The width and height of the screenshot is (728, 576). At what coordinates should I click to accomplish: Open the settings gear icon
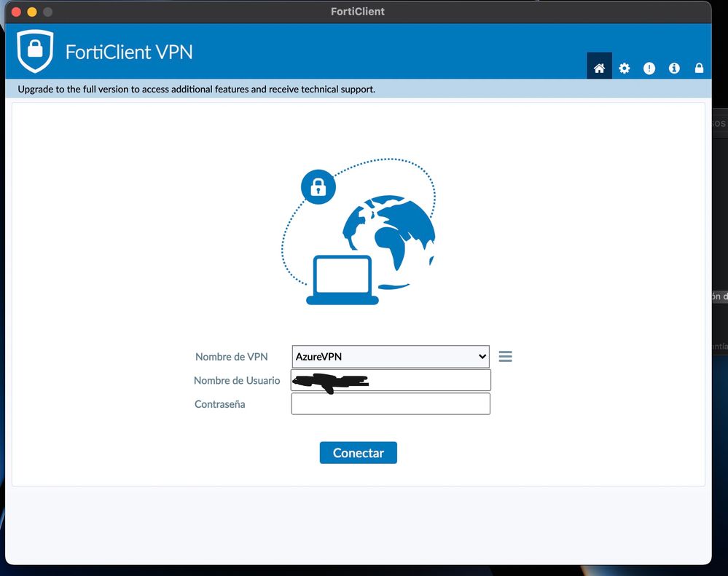(x=625, y=68)
